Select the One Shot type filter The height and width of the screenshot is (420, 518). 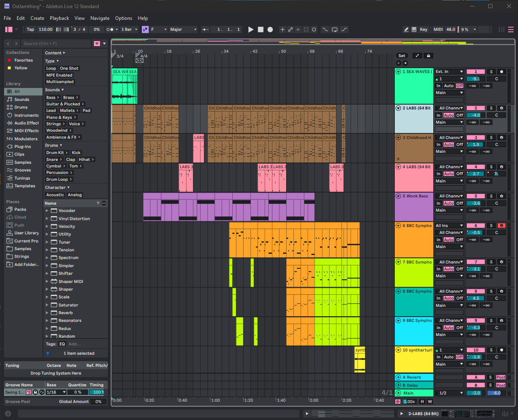pyautogui.click(x=69, y=69)
